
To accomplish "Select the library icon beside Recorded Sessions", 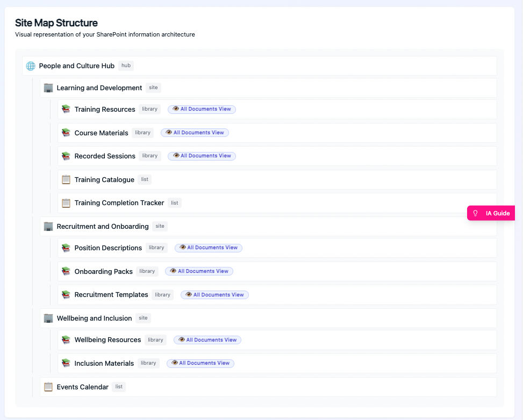I will [x=66, y=156].
